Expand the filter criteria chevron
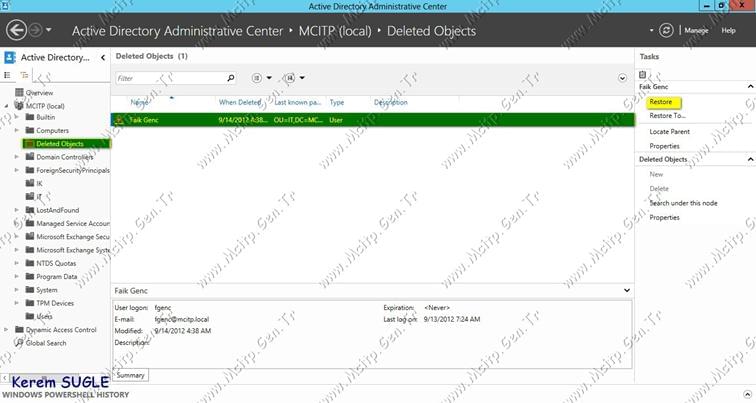Viewport: 756px width, 403px height. [622, 78]
